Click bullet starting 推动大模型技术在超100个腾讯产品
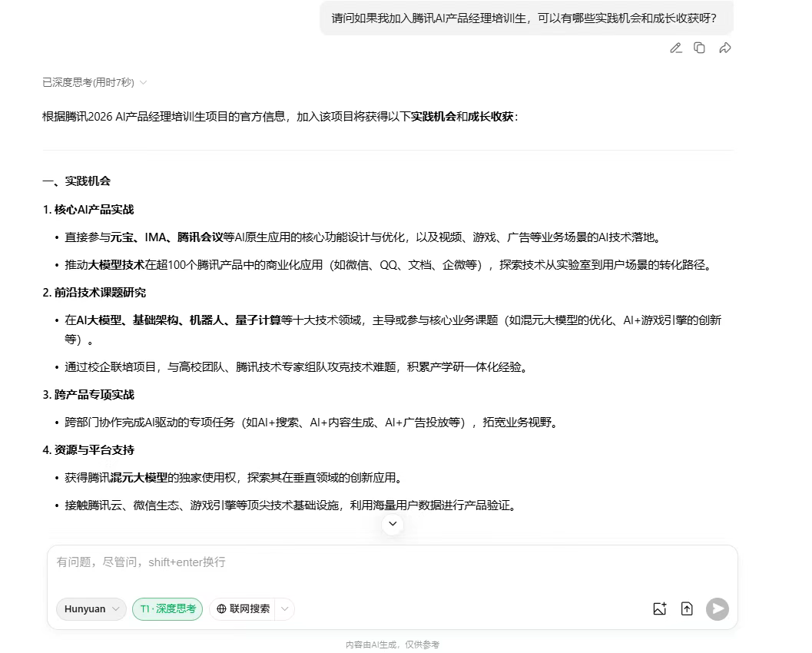Image resolution: width=812 pixels, height=653 pixels. [x=389, y=265]
